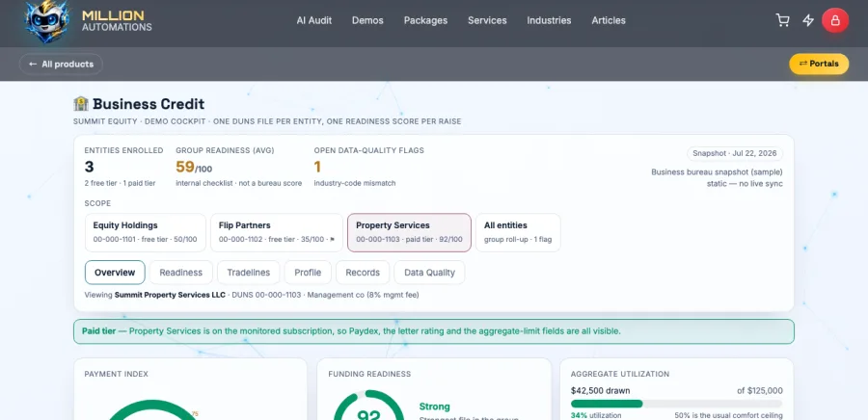Click the group readiness value 59/100
Screen dimensions: 868x420
pos(194,167)
